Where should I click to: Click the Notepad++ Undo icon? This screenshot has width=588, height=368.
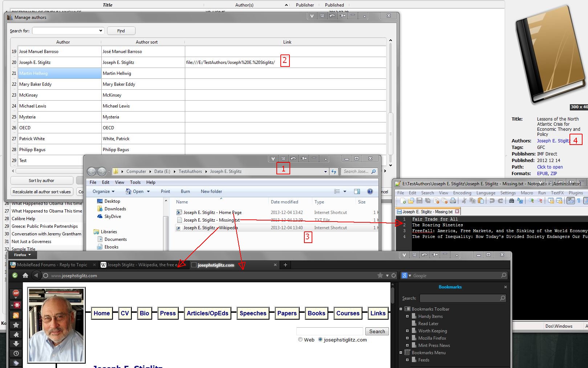[492, 201]
